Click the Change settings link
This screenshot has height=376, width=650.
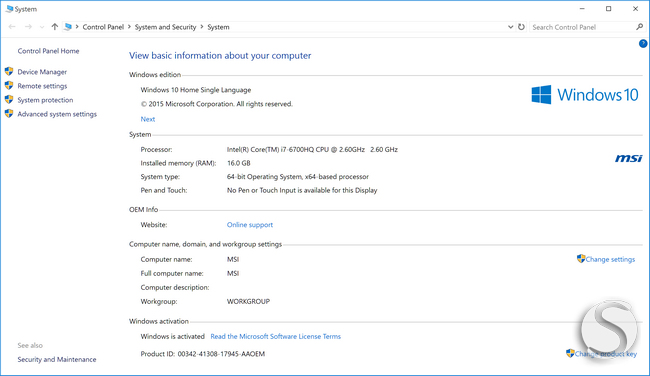[x=610, y=260]
